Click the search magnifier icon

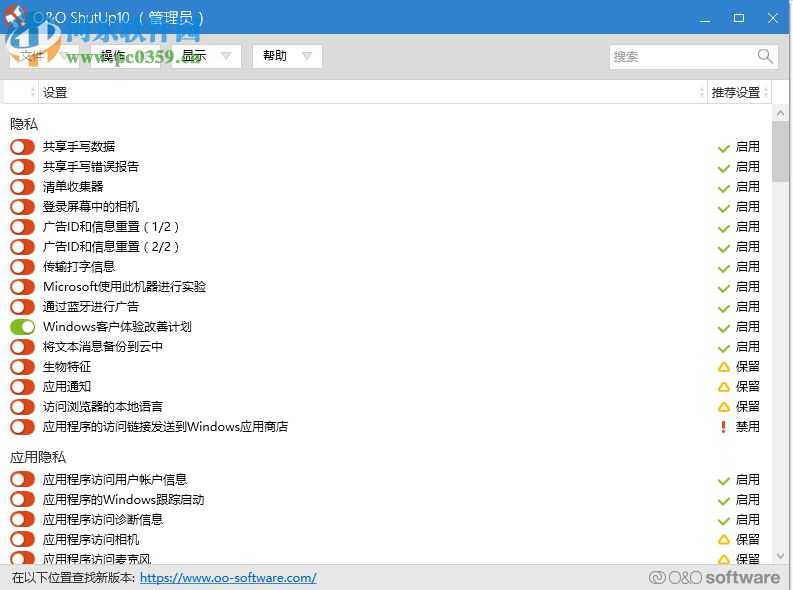[x=765, y=56]
